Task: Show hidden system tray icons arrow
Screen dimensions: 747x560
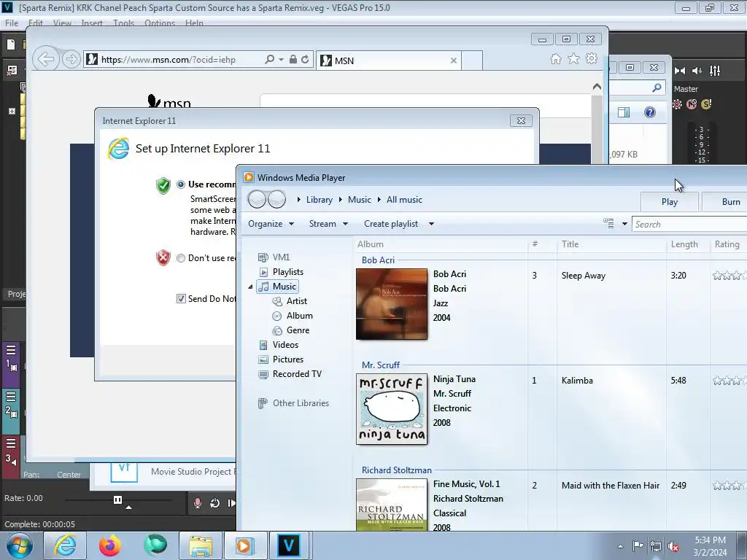Action: (x=620, y=546)
